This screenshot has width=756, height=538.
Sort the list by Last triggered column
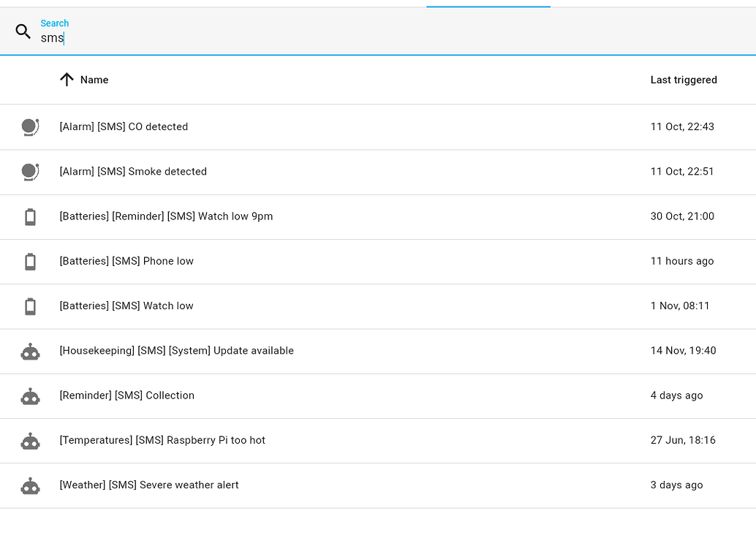point(684,80)
